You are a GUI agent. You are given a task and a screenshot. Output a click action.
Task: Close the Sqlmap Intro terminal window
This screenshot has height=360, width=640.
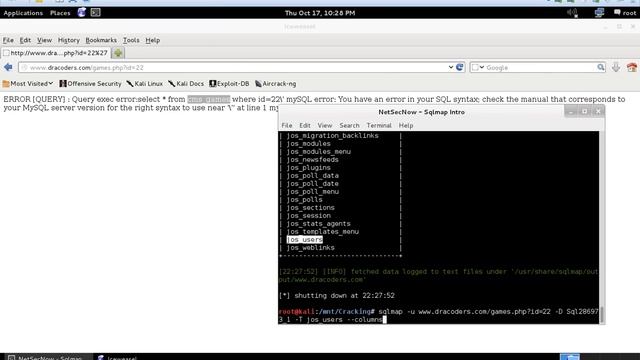tap(598, 111)
